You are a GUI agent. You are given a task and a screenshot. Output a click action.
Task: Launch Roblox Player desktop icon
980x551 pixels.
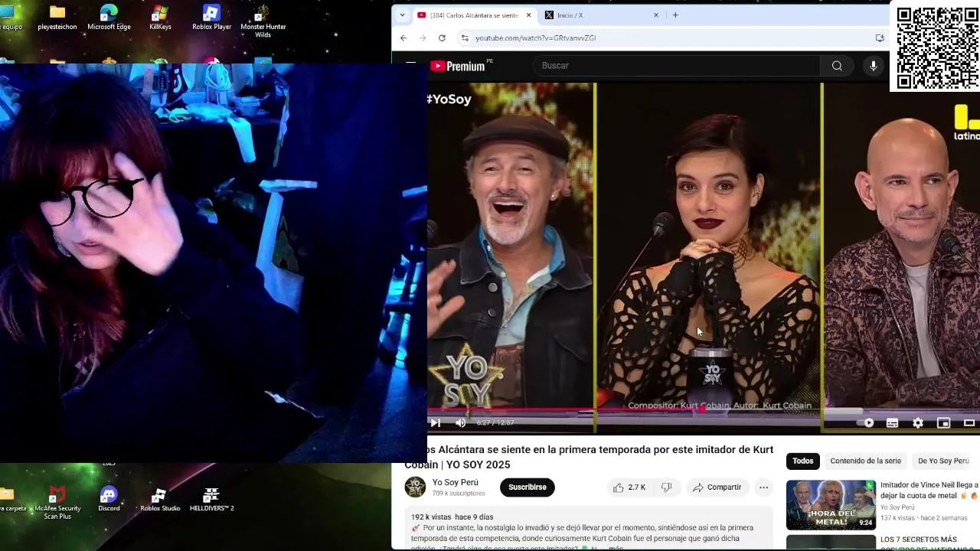(211, 18)
